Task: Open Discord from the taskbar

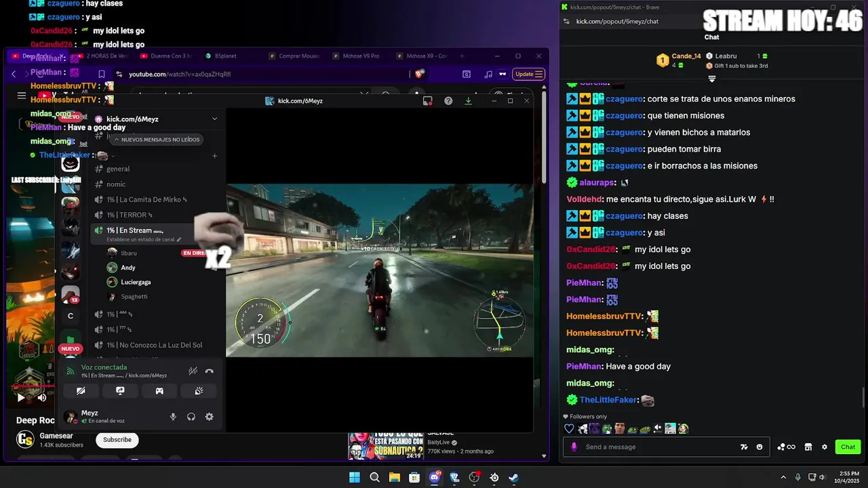Action: point(435,477)
